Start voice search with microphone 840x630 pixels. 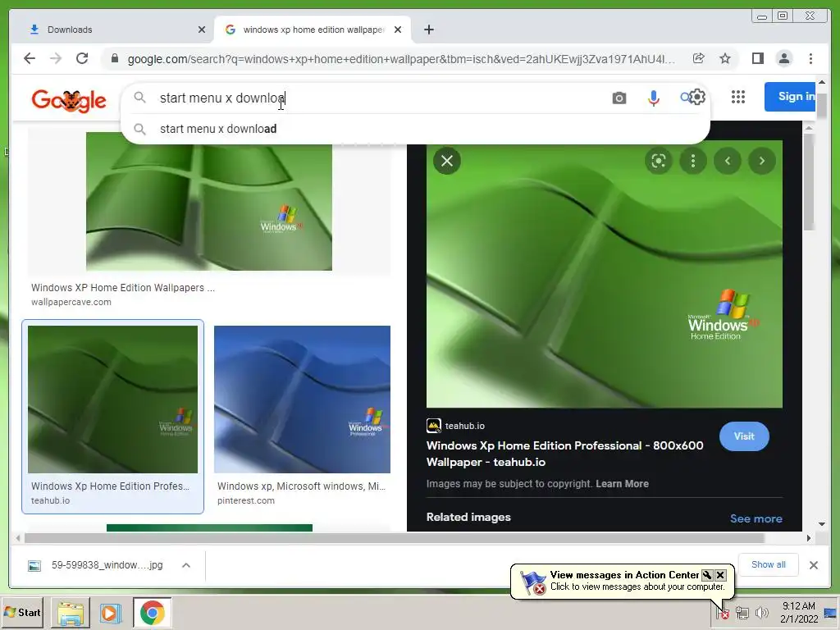tap(653, 98)
